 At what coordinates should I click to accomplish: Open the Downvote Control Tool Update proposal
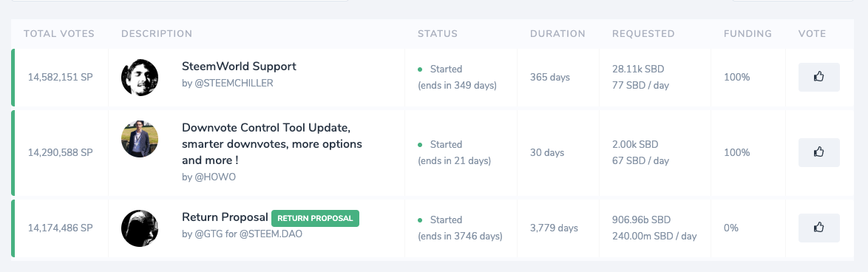pyautogui.click(x=272, y=143)
